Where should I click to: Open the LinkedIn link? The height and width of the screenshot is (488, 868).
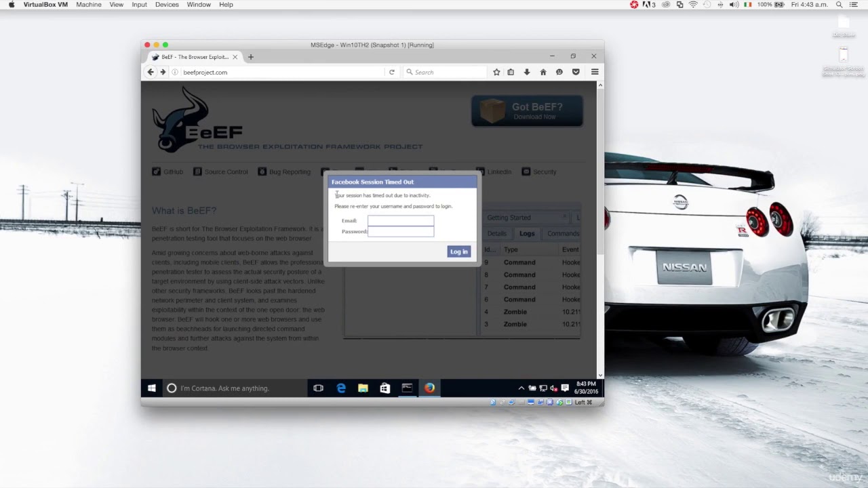coord(494,172)
